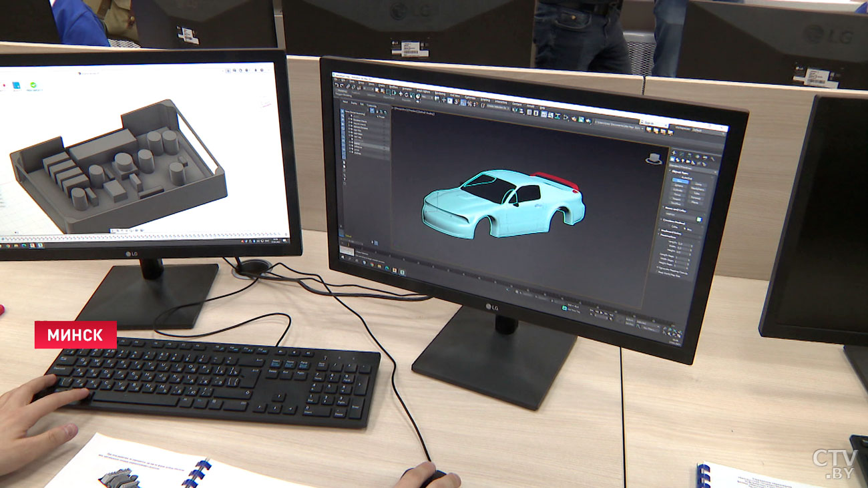Toggle the Angle Snap button
868x488 pixels.
point(463,103)
